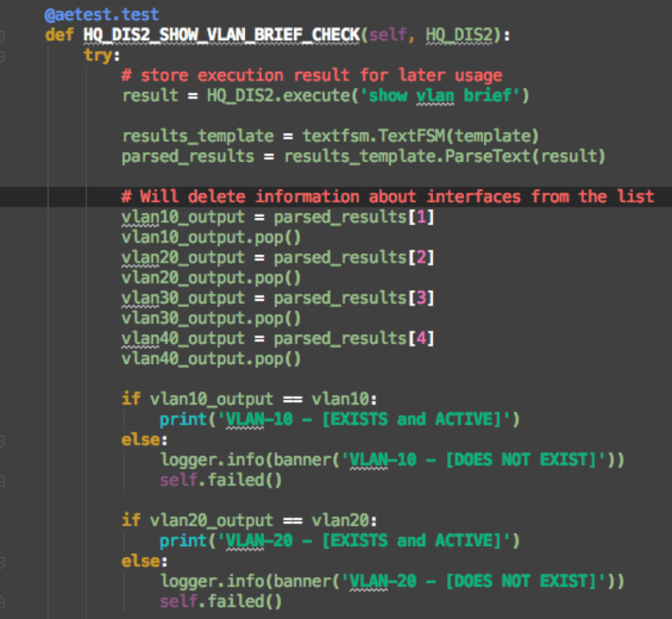Collapse the try block fold marker

2,55
